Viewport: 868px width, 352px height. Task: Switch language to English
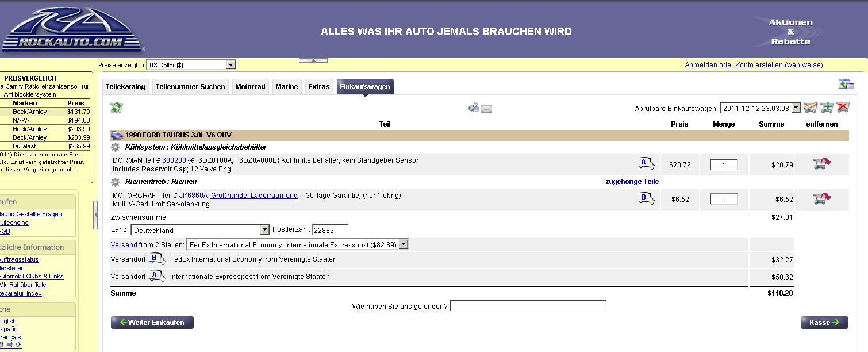point(8,322)
